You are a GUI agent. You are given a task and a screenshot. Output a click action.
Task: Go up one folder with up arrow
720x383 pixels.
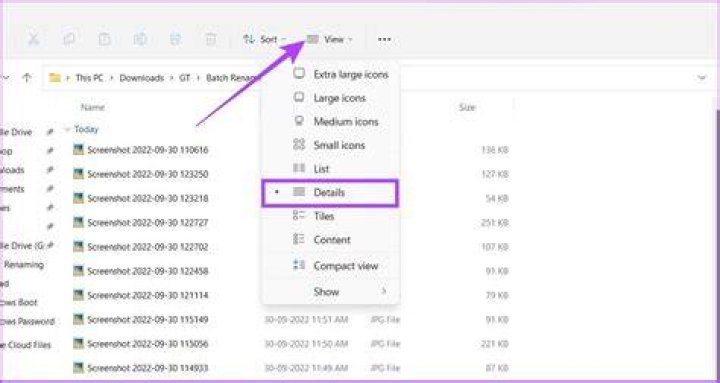[x=27, y=78]
